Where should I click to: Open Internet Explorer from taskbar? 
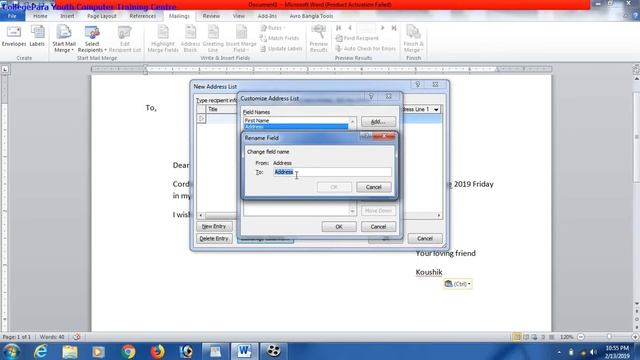tap(40, 351)
